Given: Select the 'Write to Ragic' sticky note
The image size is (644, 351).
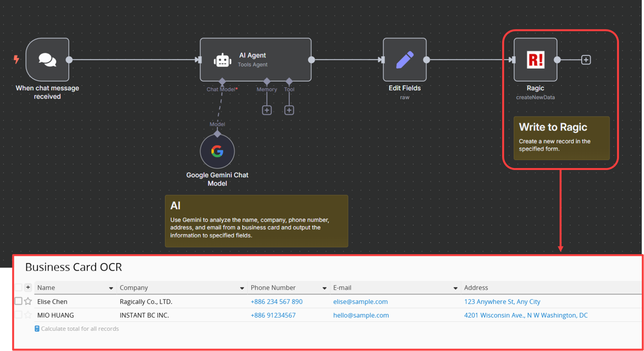Looking at the screenshot, I should click(x=562, y=138).
